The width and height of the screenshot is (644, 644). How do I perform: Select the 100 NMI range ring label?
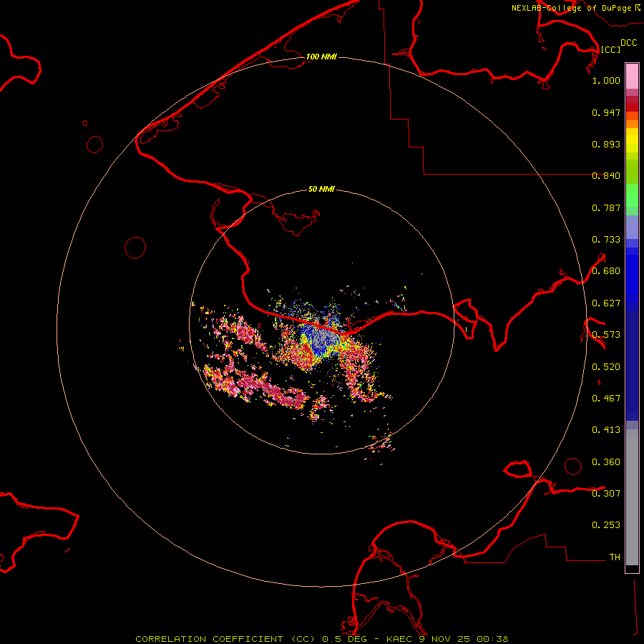pyautogui.click(x=321, y=57)
